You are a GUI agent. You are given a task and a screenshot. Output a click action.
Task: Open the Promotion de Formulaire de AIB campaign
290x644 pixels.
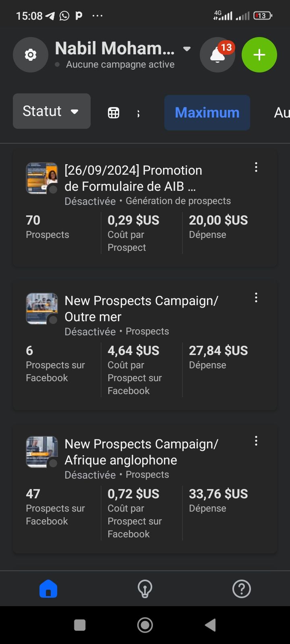pyautogui.click(x=133, y=178)
